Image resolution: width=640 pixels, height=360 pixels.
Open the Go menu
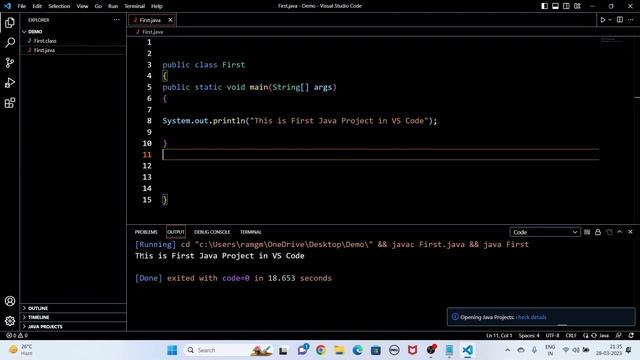click(x=98, y=6)
